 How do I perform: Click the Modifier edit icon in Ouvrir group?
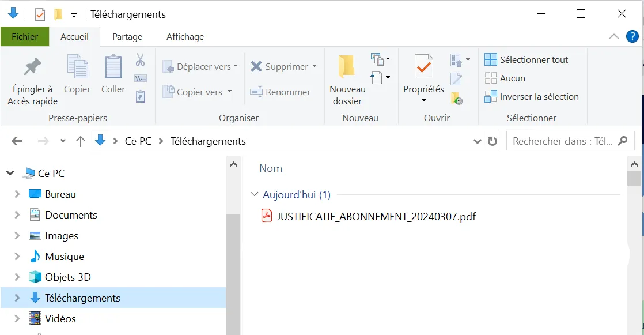pos(456,78)
